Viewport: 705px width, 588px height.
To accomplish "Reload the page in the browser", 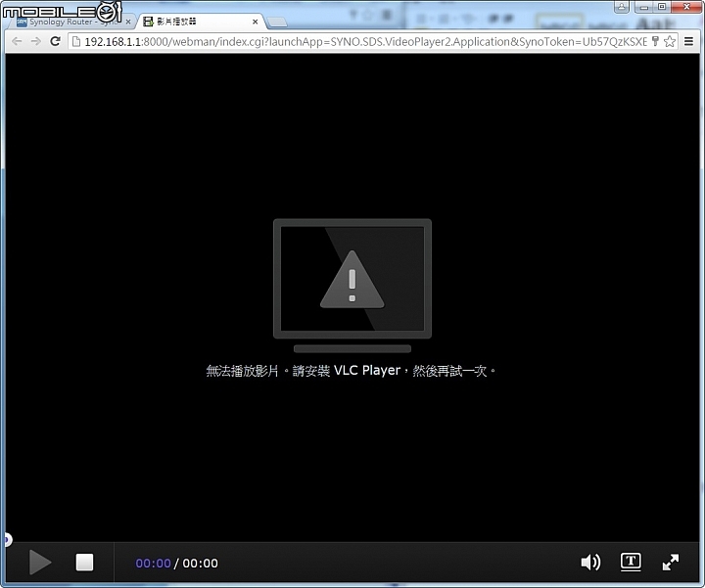I will click(x=55, y=41).
